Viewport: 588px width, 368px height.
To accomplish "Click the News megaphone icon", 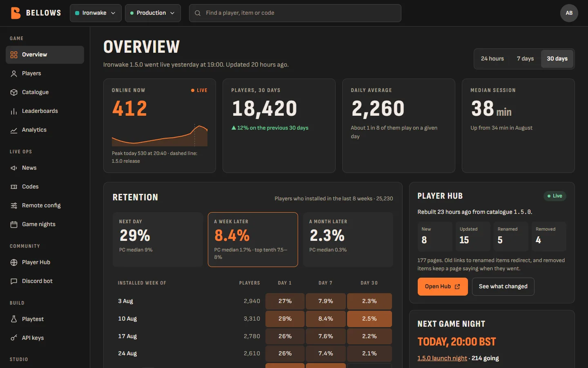I will (x=14, y=168).
